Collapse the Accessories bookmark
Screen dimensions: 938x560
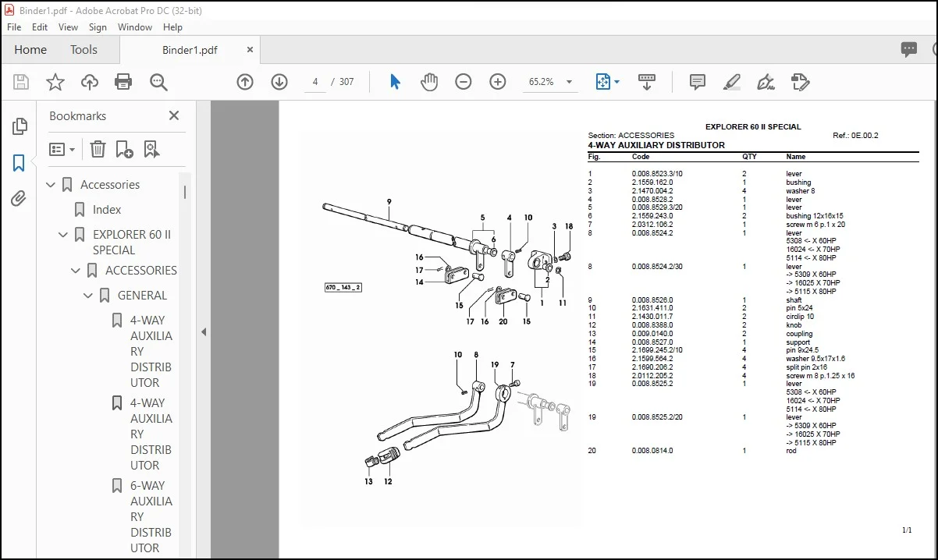tap(52, 185)
